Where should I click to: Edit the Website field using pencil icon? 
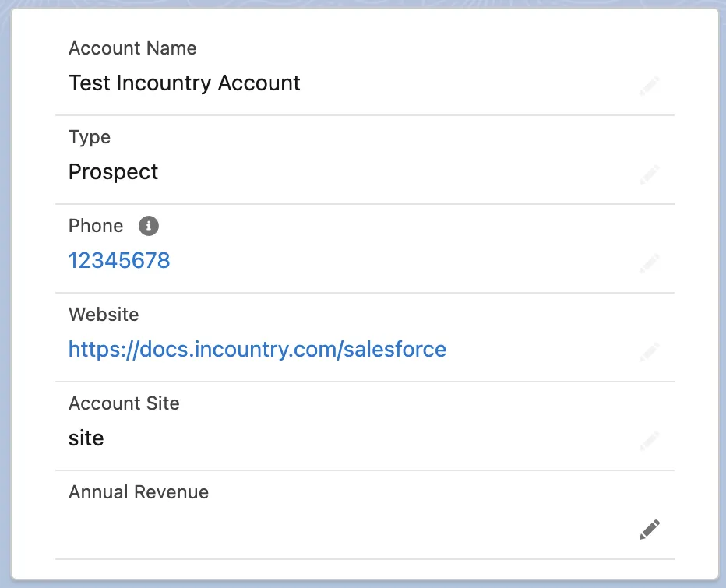(x=650, y=352)
